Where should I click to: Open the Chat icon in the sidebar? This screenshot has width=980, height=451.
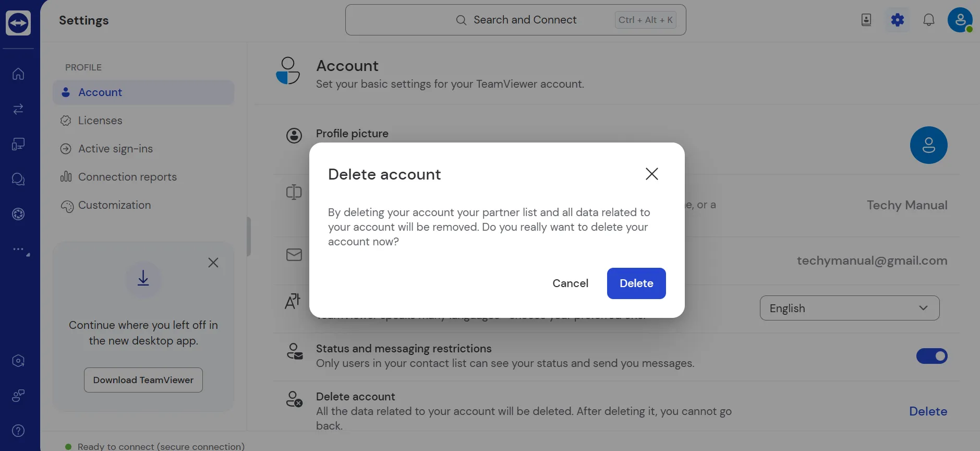click(x=18, y=179)
